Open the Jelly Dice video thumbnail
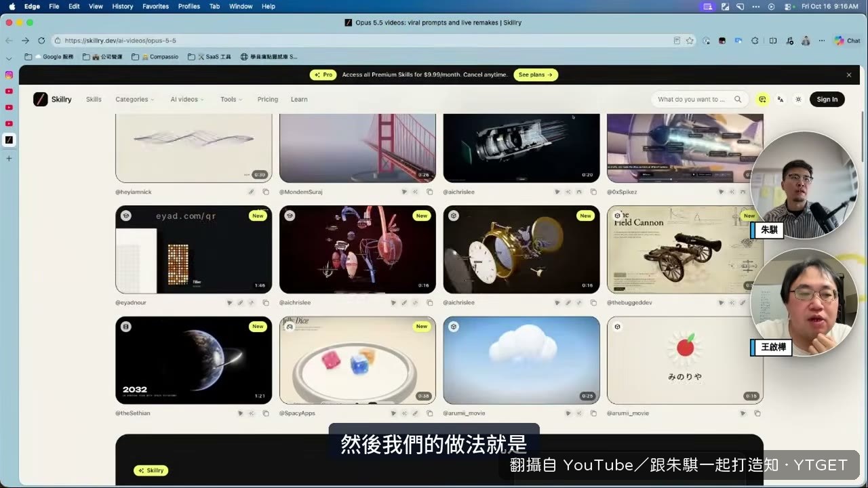Screen dimensions: 868x488 [x=357, y=360]
